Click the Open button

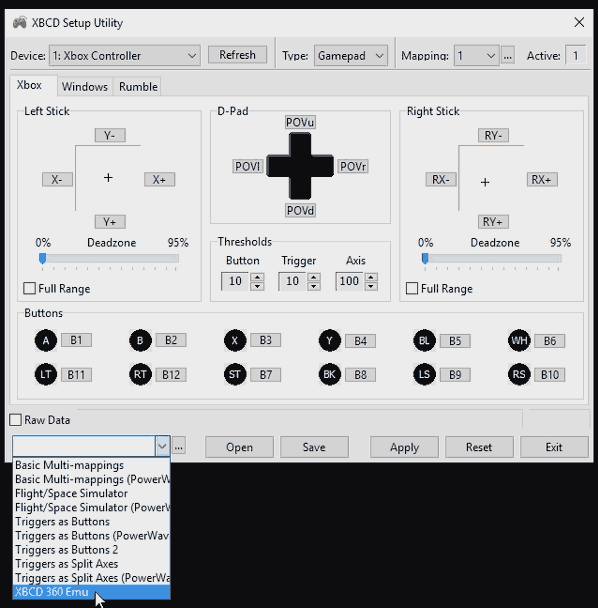pos(239,447)
